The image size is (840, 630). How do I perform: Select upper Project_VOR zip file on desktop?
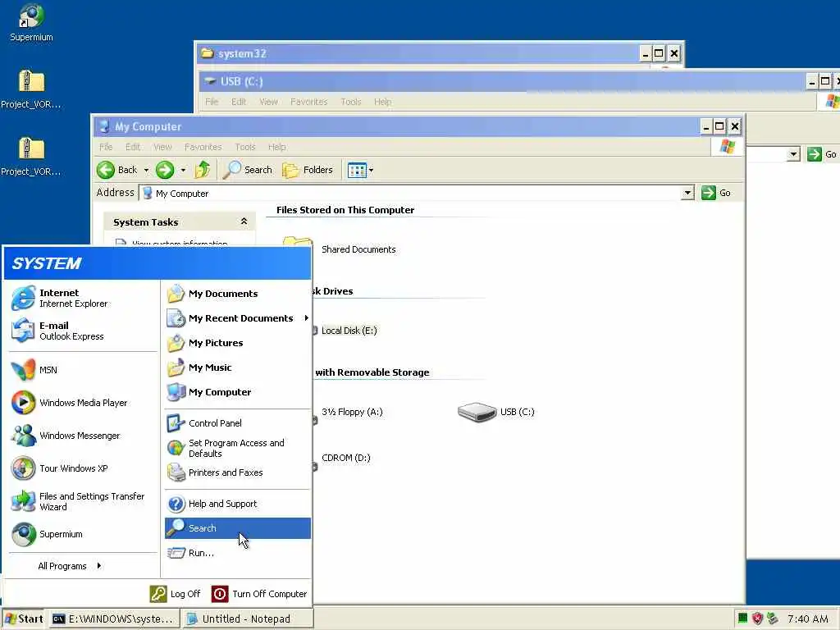coord(31,89)
